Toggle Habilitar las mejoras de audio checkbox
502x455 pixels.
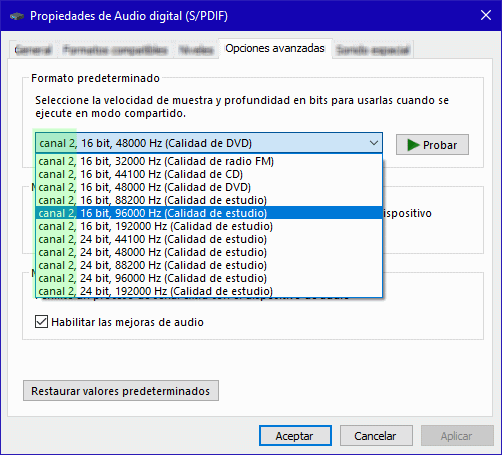(41, 322)
